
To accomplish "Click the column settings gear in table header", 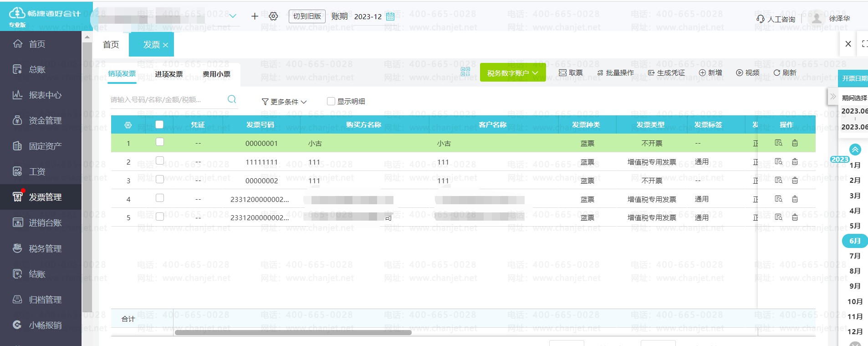I will click(128, 125).
